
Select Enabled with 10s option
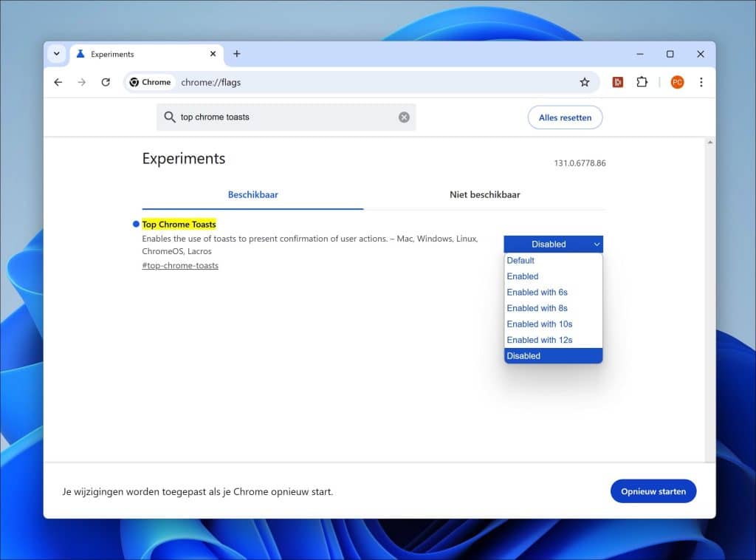553,324
